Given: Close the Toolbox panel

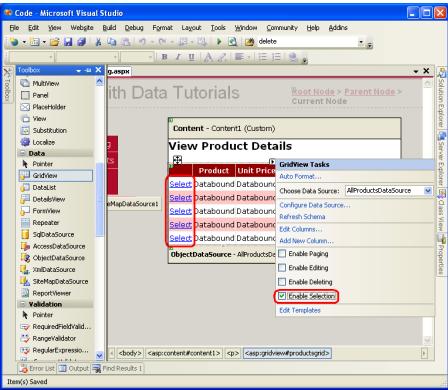Looking at the screenshot, I should point(98,70).
